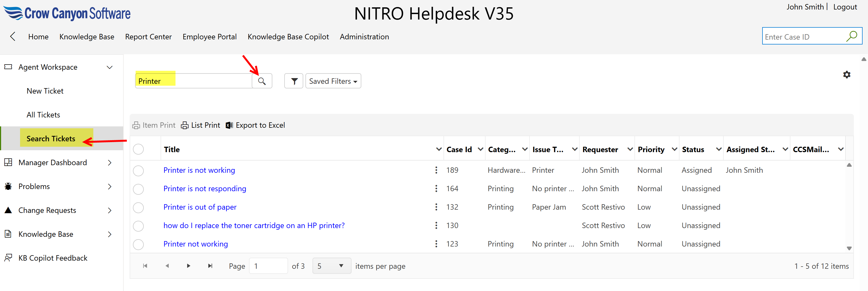868x291 pixels.
Task: Click Export to Excel
Action: [x=256, y=125]
